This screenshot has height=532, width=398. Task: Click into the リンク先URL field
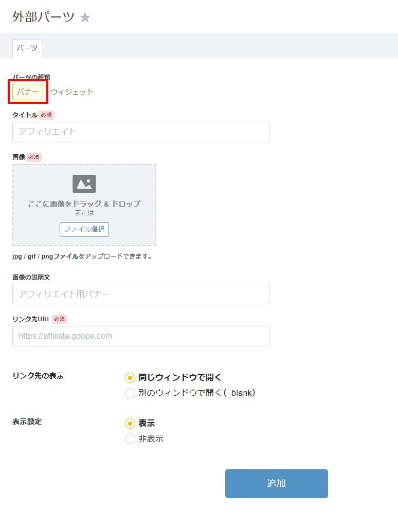coord(140,336)
